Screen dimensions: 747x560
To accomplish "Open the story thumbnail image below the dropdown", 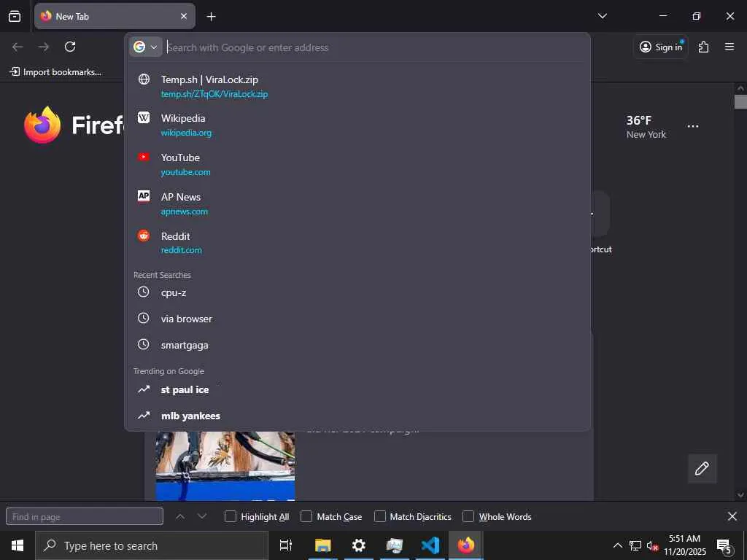I will [225, 466].
